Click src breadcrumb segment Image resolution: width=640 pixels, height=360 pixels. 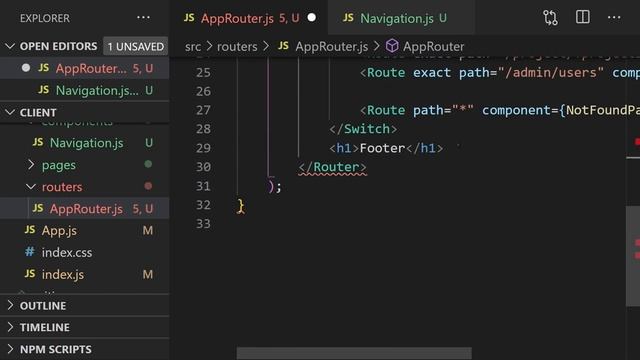(193, 46)
